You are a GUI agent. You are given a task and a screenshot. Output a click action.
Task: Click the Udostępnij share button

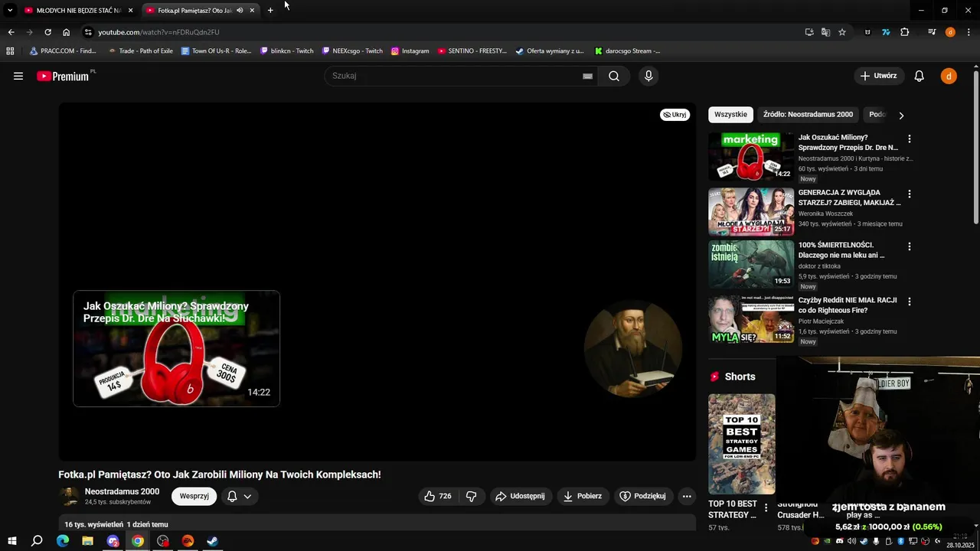click(520, 496)
